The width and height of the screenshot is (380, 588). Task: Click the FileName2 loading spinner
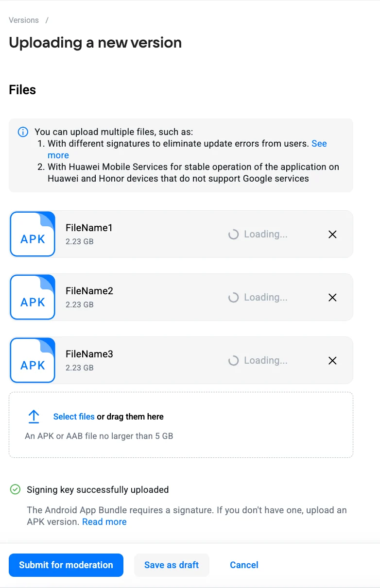coord(234,298)
